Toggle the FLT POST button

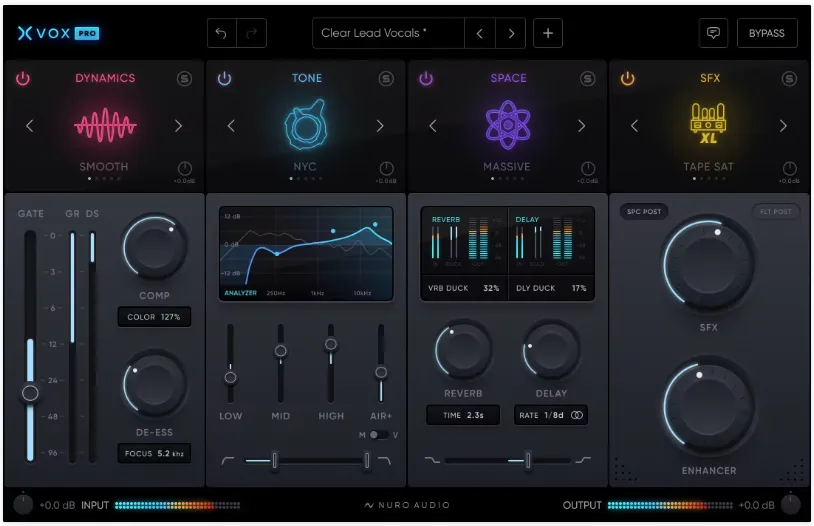coord(776,211)
